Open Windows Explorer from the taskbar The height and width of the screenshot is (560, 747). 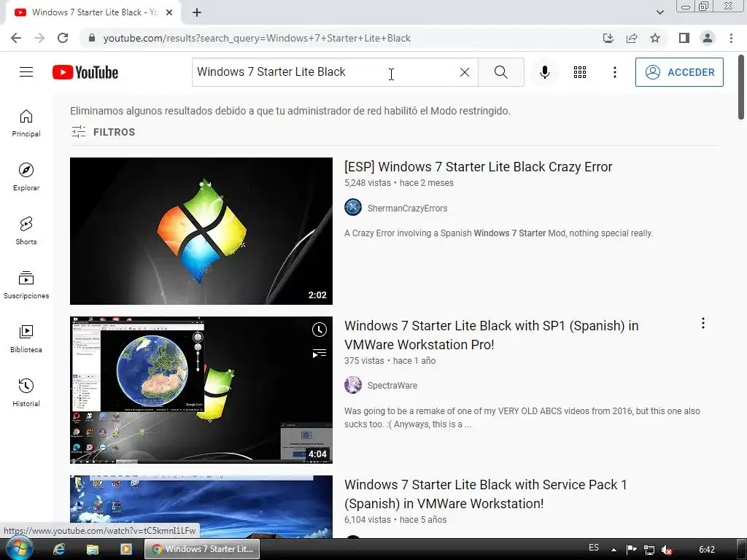[x=93, y=549]
